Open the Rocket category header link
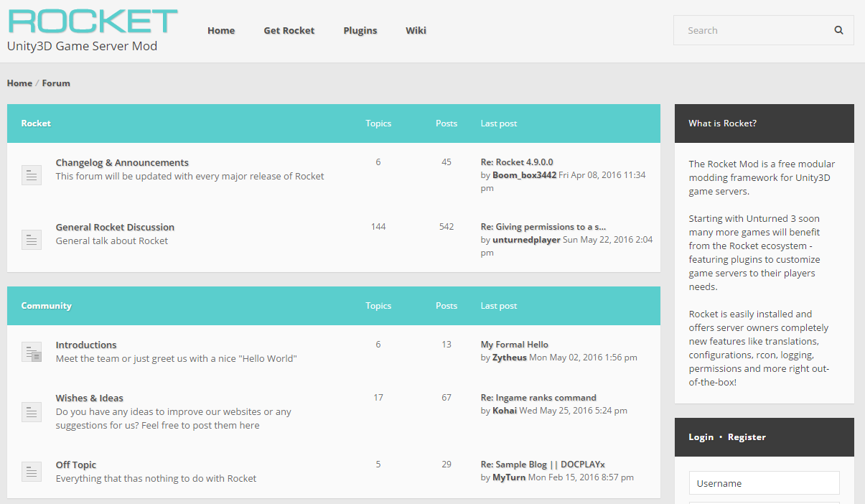 coord(36,123)
